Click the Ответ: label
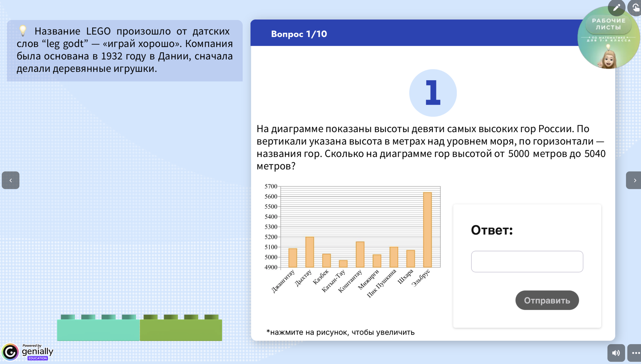The width and height of the screenshot is (641, 364). (492, 230)
